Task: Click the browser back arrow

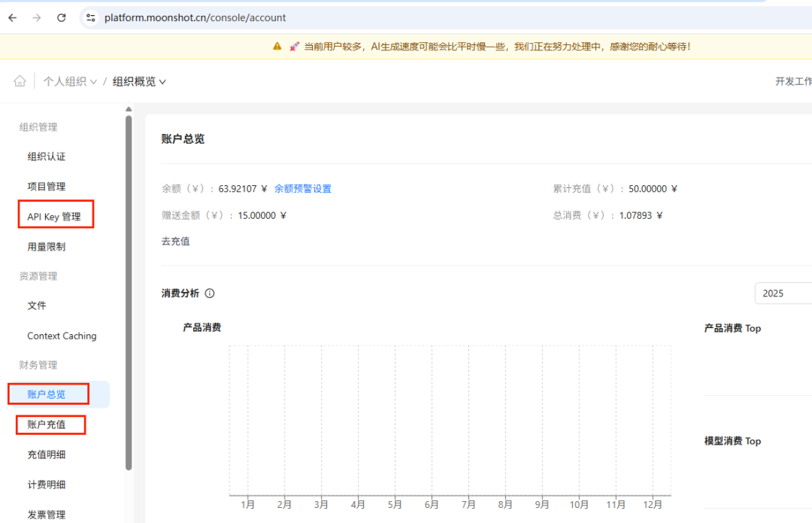Action: (13, 17)
